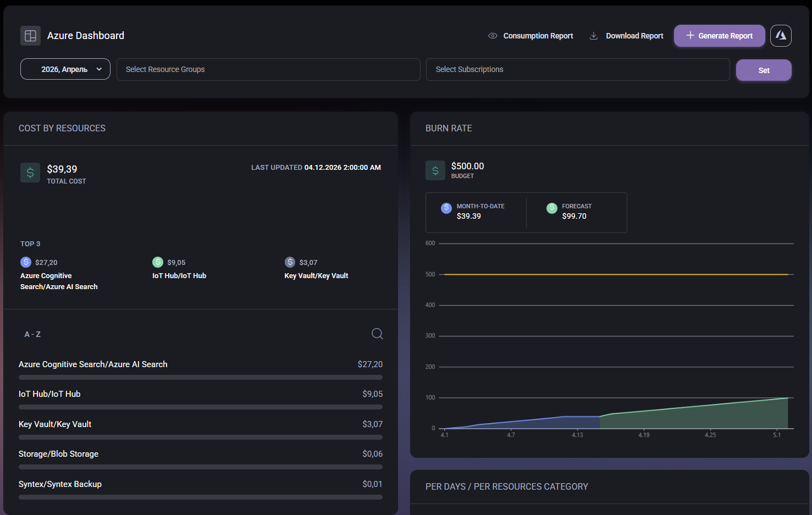812x515 pixels.
Task: Switch to Per Days / Per Resources Category section
Action: click(x=506, y=486)
